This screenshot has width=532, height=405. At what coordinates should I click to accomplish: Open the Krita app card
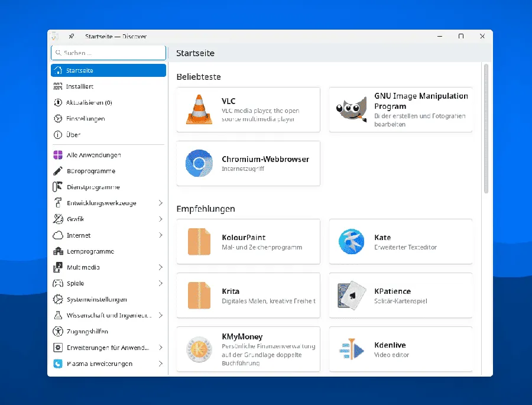(x=248, y=295)
